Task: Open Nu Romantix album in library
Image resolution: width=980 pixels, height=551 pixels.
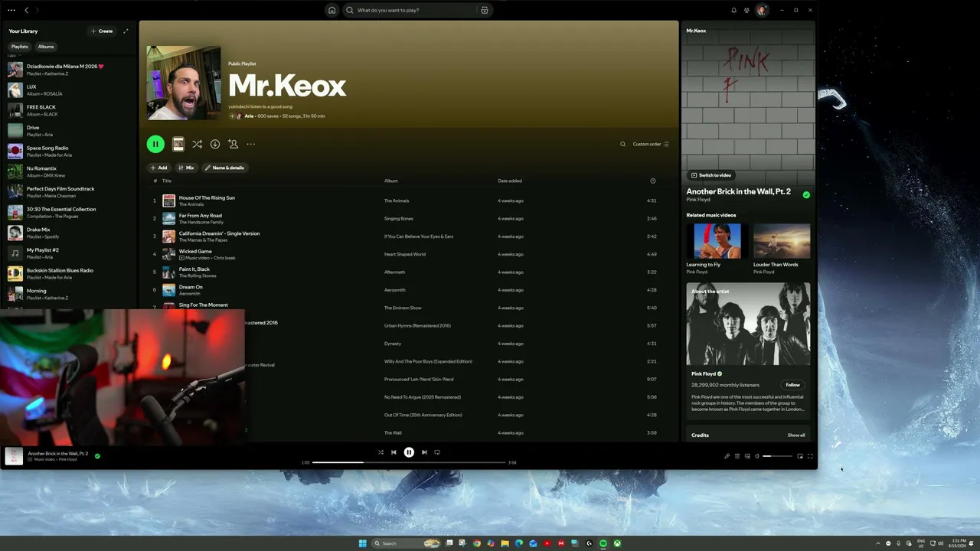Action: pyautogui.click(x=69, y=171)
